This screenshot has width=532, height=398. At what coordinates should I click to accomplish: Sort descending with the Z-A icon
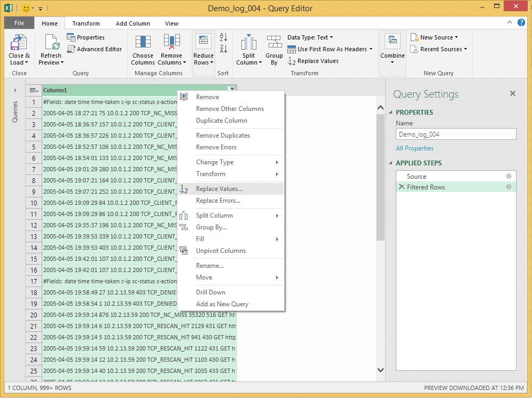click(x=223, y=49)
